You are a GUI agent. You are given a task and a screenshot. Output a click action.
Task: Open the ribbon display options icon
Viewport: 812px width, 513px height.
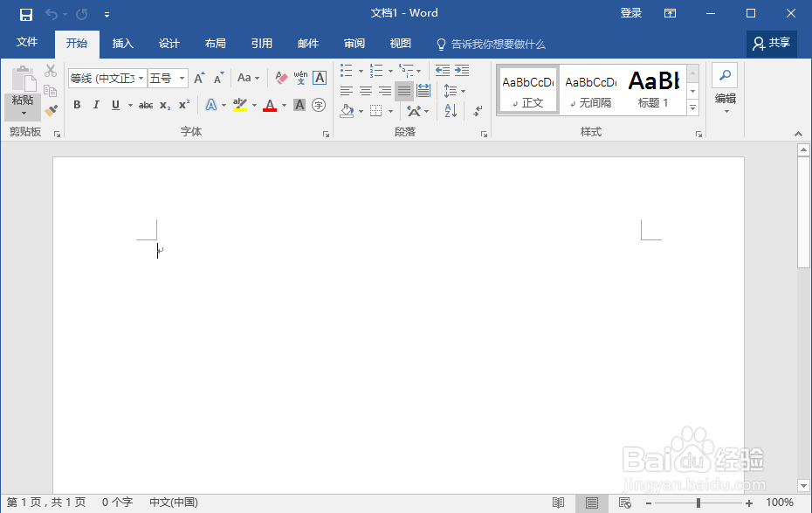pyautogui.click(x=670, y=13)
